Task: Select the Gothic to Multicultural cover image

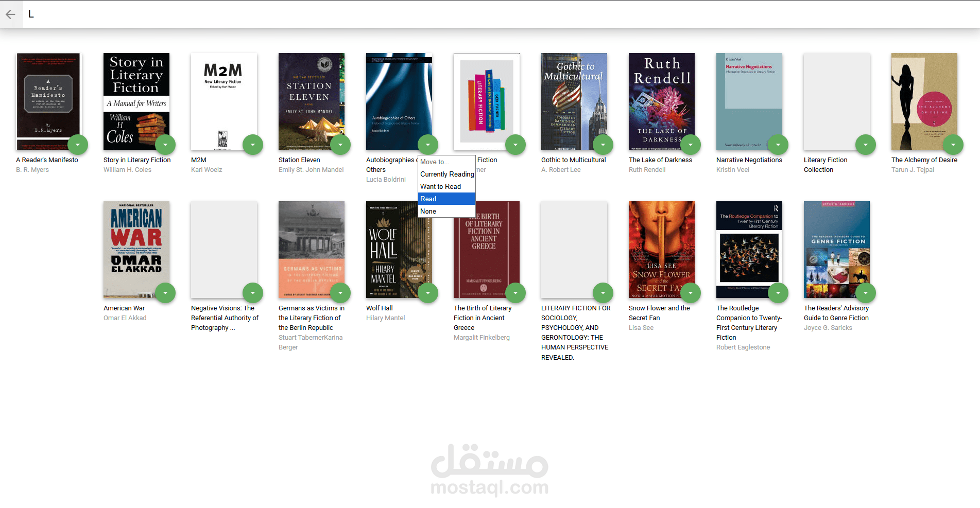Action: [574, 101]
